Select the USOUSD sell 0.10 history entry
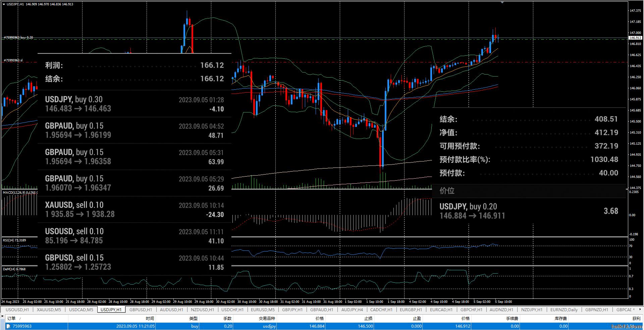The image size is (644, 330). tap(135, 236)
